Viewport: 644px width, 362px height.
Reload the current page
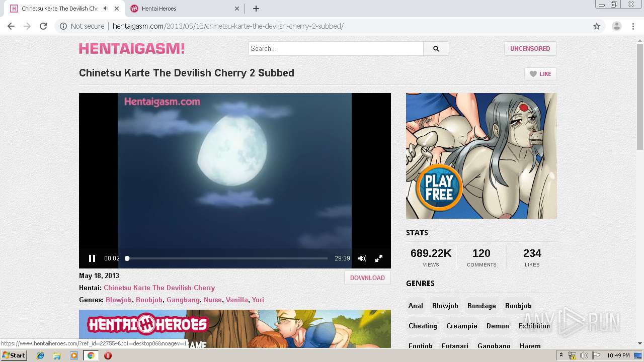[43, 26]
